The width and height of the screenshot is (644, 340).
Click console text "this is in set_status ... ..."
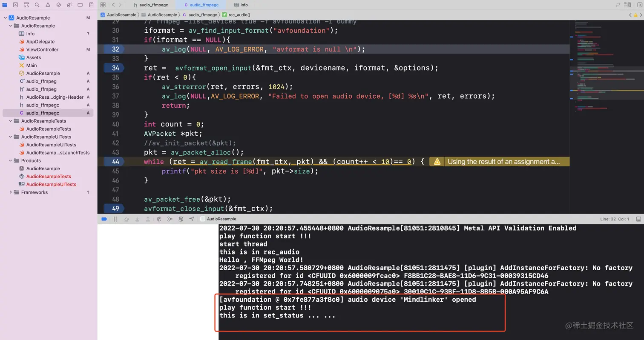(277, 316)
